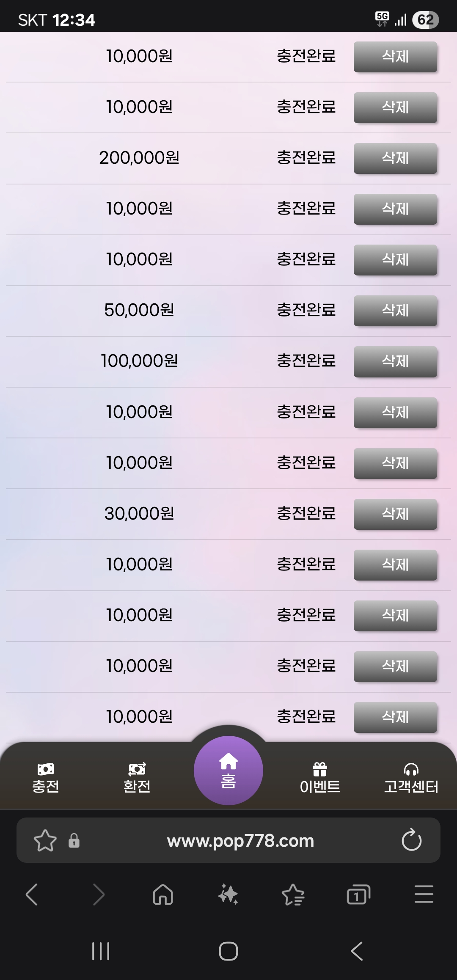Open the browser tabs switcher
The height and width of the screenshot is (980, 457).
coord(358,895)
